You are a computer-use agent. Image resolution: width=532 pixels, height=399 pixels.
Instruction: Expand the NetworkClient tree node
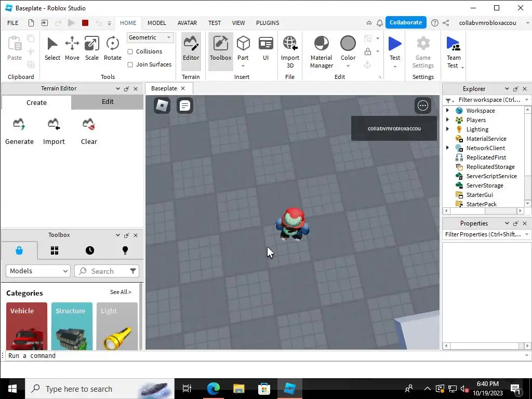click(447, 148)
